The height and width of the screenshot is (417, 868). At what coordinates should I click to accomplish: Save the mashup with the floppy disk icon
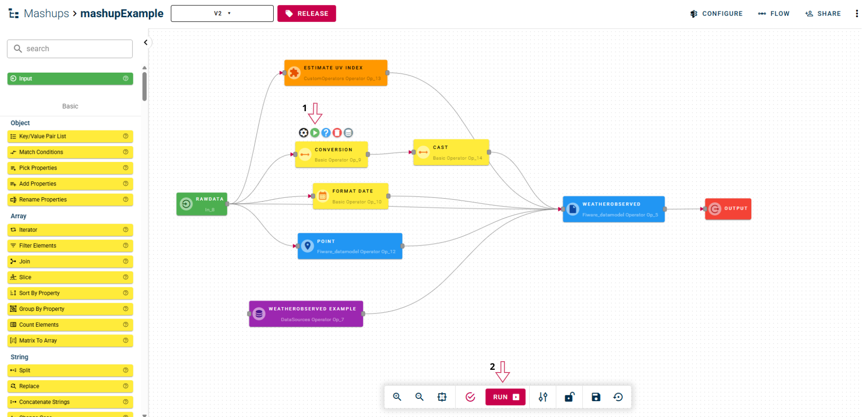coord(596,397)
